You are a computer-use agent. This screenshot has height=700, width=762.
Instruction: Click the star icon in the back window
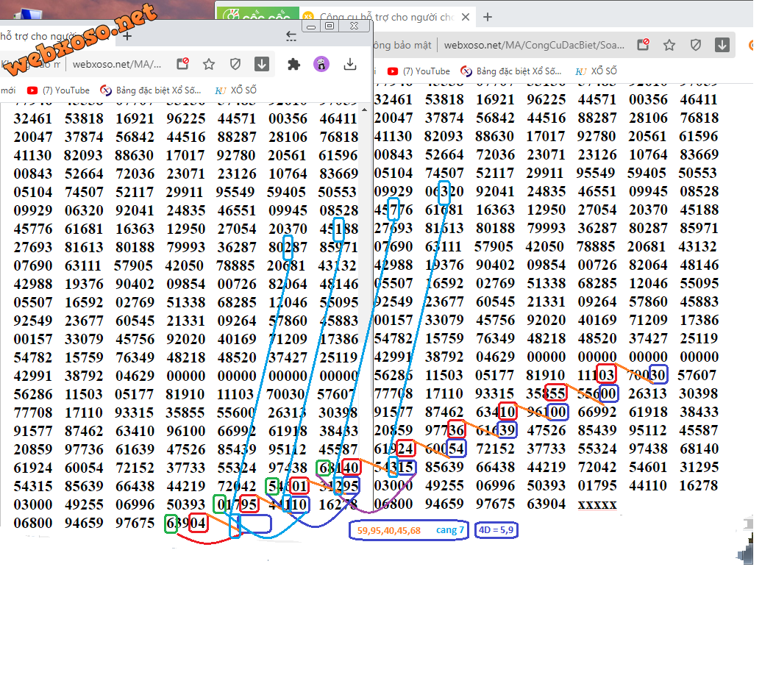click(x=669, y=46)
